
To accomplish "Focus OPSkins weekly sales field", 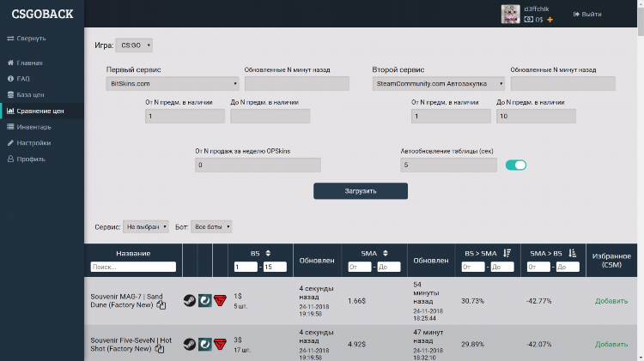I will coord(258,165).
